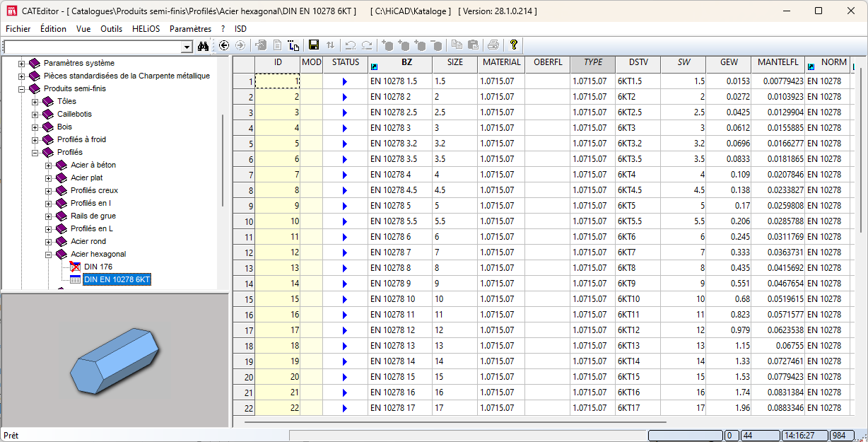Click the sort up-down arrows icon

(x=330, y=45)
